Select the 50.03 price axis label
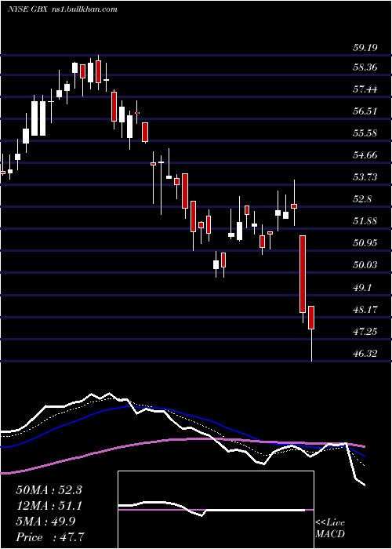The height and width of the screenshot is (549, 392). (365, 265)
